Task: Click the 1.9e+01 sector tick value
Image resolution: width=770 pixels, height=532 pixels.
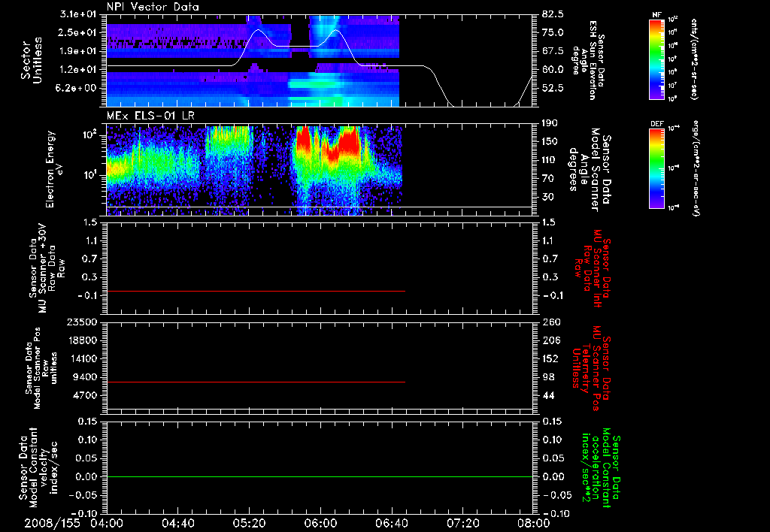Action: (x=79, y=51)
